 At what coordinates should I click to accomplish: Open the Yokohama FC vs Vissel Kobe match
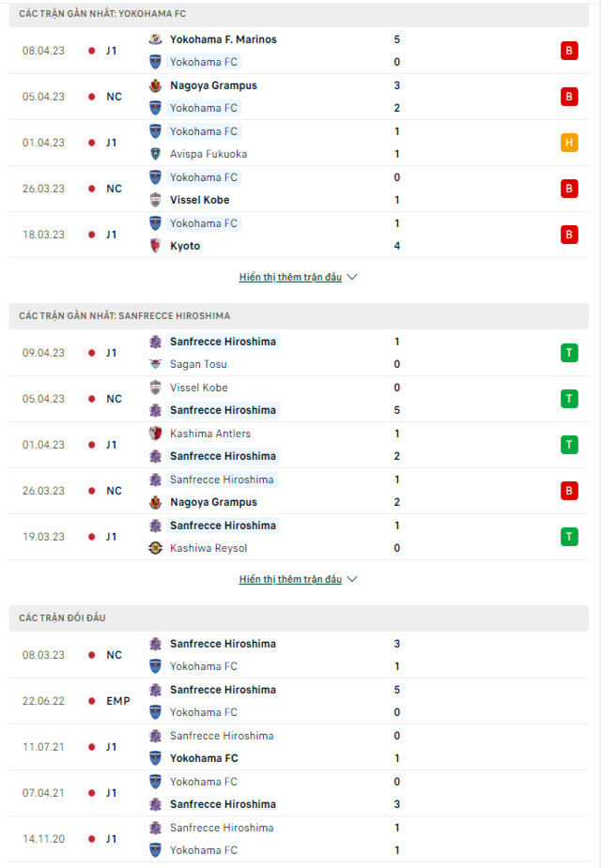[x=299, y=189]
